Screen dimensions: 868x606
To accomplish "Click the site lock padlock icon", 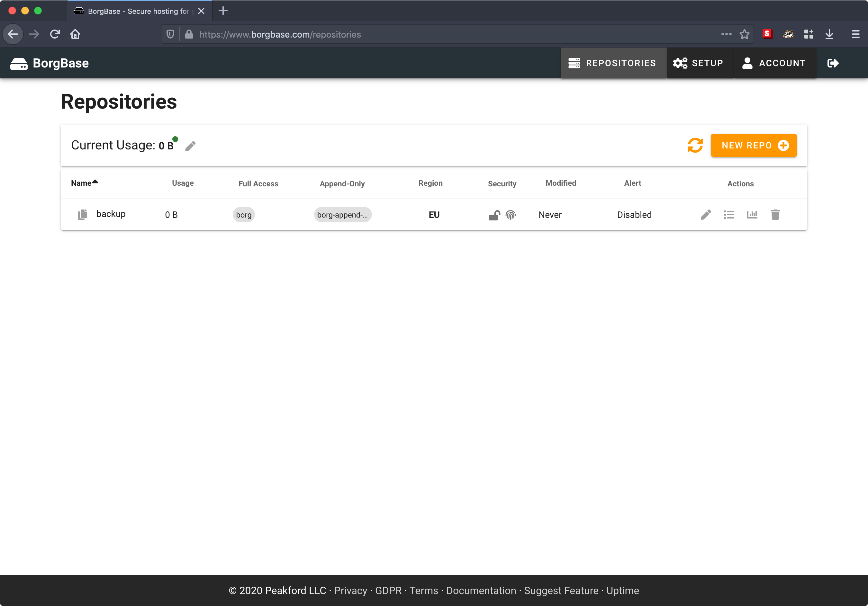I will [189, 34].
